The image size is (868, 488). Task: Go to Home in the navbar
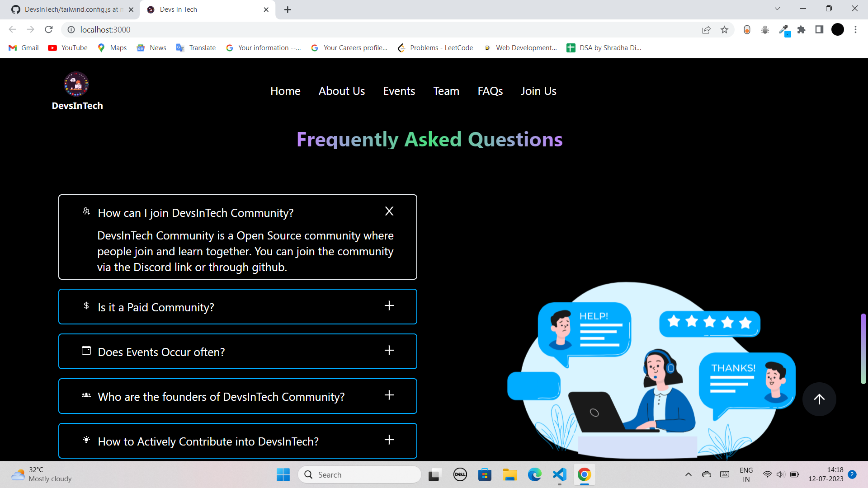pyautogui.click(x=285, y=91)
